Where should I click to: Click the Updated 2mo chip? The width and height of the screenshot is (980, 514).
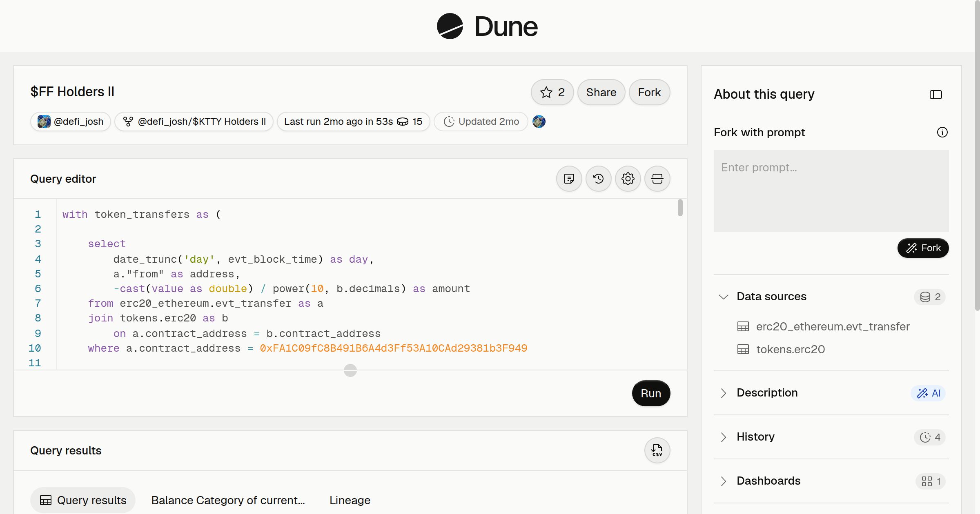481,122
